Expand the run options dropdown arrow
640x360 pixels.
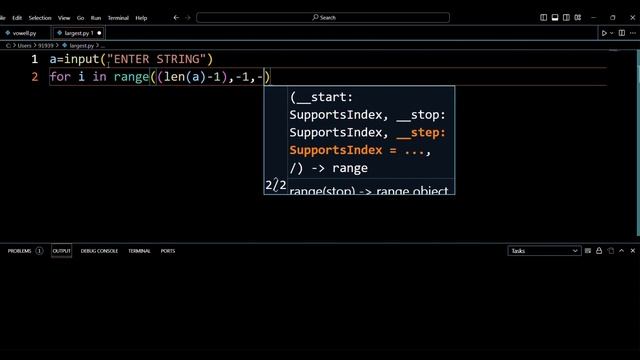click(611, 33)
